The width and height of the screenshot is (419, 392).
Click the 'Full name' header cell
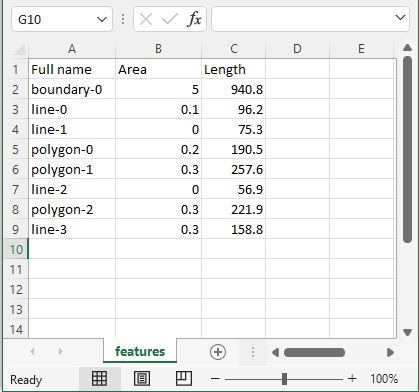(72, 69)
